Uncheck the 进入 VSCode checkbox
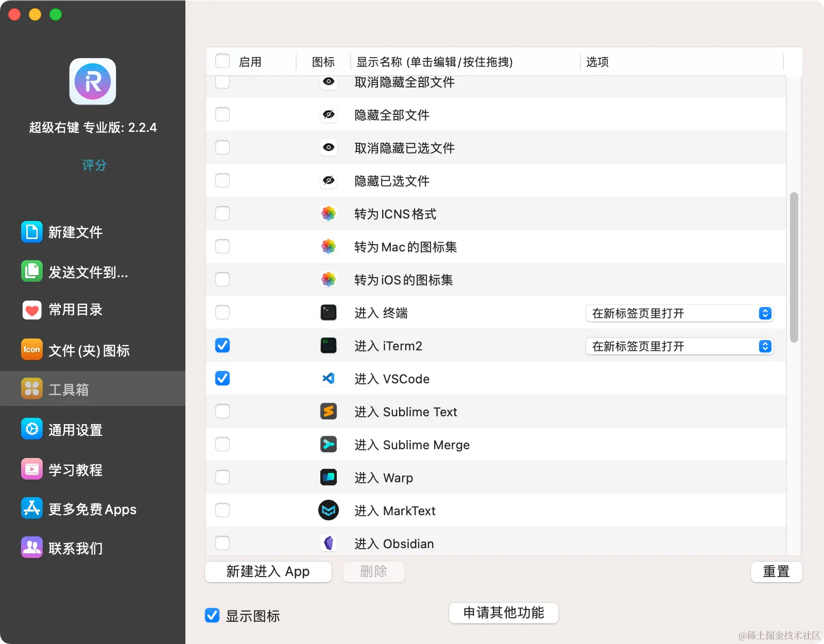The image size is (824, 644). tap(222, 378)
